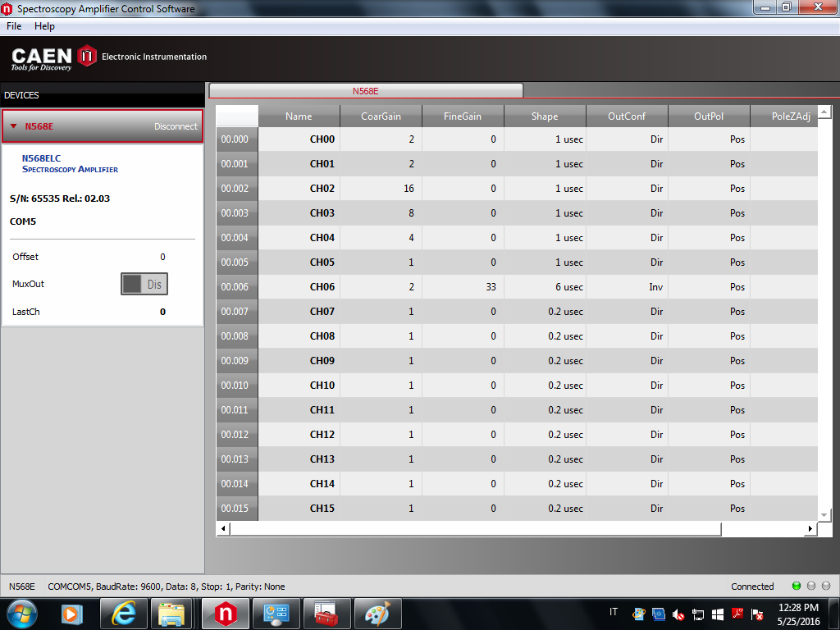Click the LastCh value 0

(x=163, y=312)
